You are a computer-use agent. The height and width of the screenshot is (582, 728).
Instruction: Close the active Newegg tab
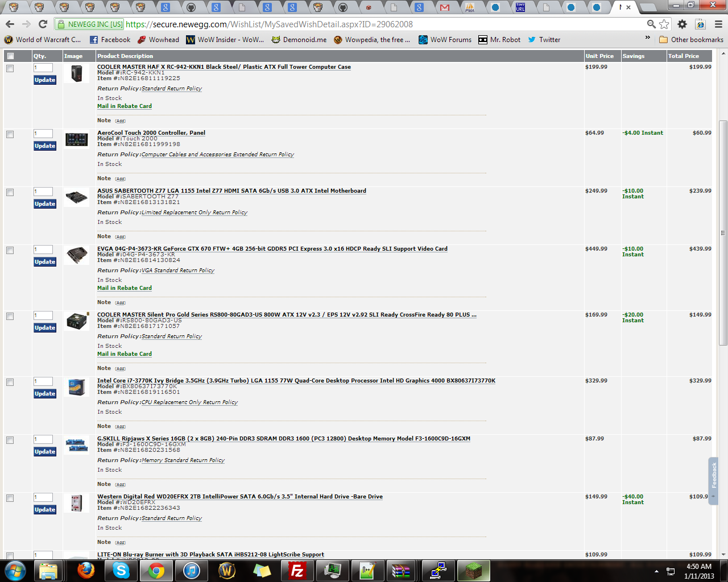[x=628, y=7]
